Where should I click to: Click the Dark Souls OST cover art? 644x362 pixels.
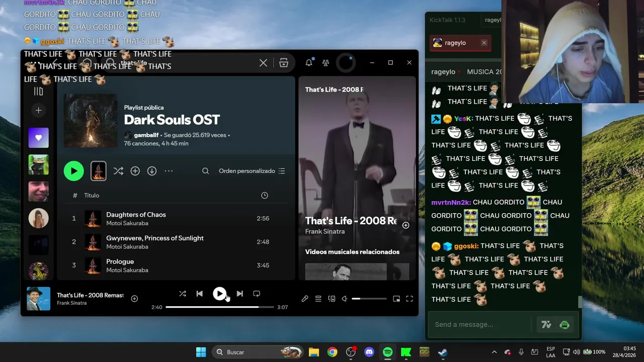(x=91, y=120)
